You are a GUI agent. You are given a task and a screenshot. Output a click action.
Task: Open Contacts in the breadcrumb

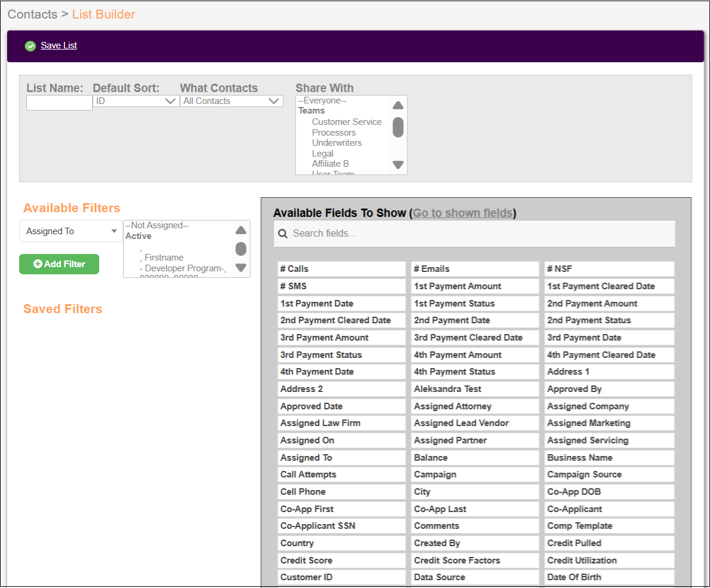pyautogui.click(x=33, y=14)
